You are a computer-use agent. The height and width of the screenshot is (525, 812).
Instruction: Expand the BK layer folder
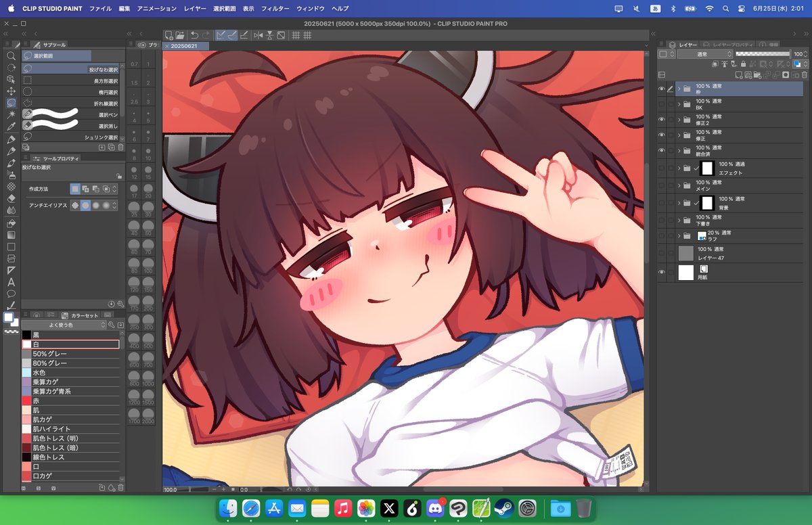click(x=679, y=104)
